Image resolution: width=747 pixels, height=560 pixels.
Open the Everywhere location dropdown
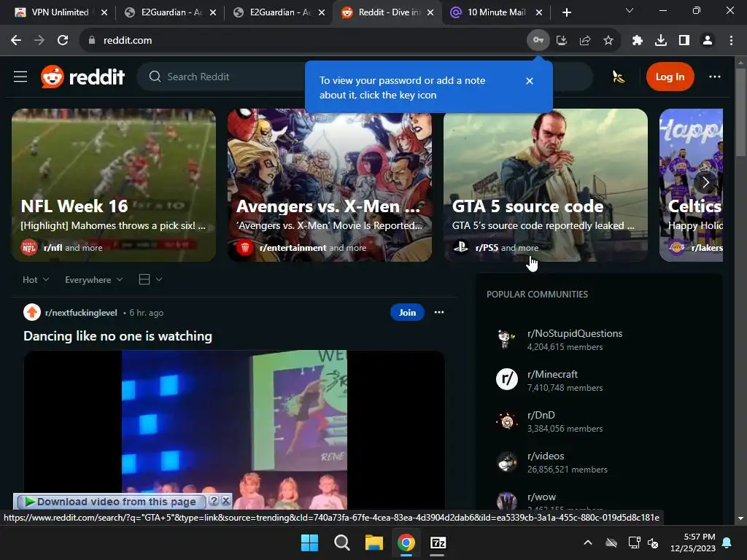[x=94, y=279]
